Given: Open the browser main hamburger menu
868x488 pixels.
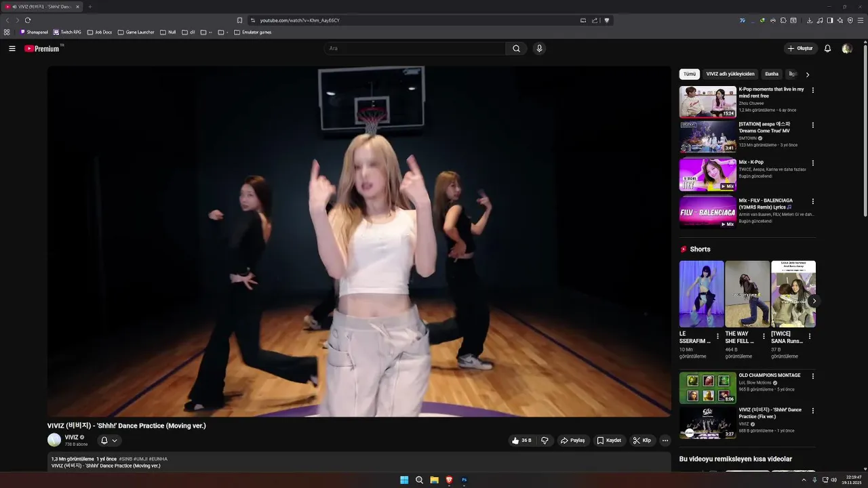Looking at the screenshot, I should (x=861, y=20).
